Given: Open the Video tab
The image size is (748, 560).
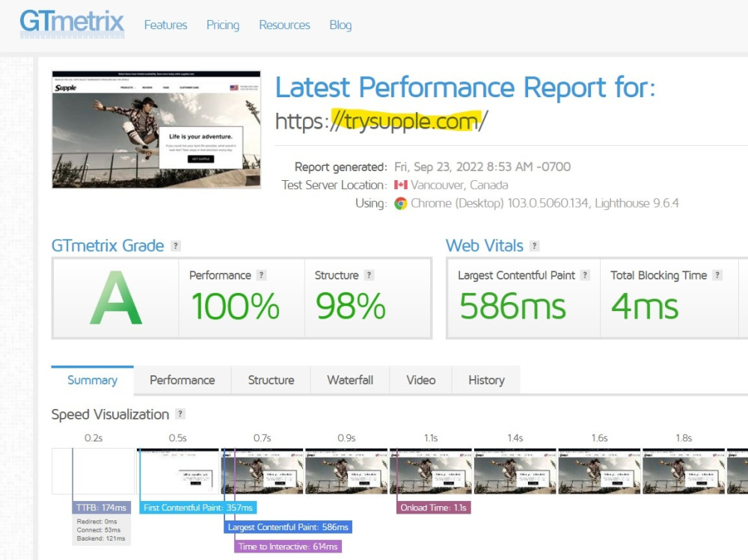Looking at the screenshot, I should (420, 380).
